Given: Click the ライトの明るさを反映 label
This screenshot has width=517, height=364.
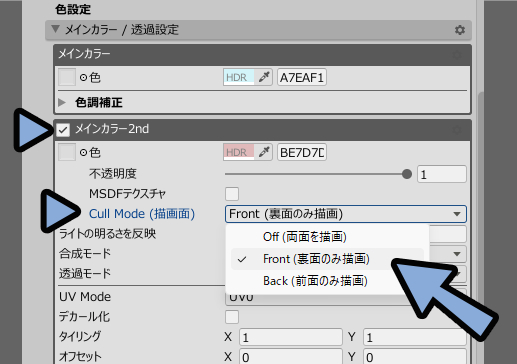Looking at the screenshot, I should [x=107, y=234].
